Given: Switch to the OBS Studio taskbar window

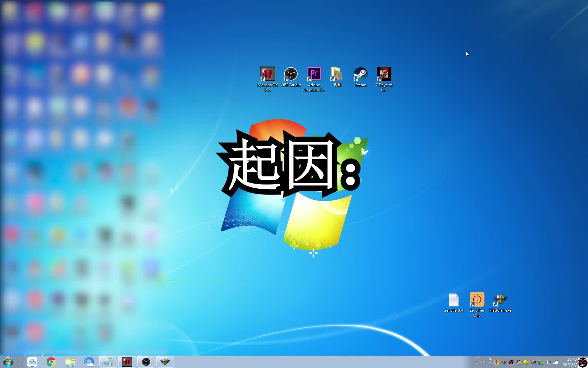Looking at the screenshot, I should [x=146, y=362].
